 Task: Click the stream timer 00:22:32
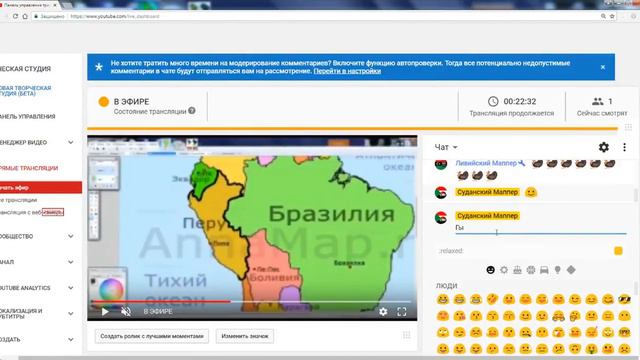click(520, 101)
